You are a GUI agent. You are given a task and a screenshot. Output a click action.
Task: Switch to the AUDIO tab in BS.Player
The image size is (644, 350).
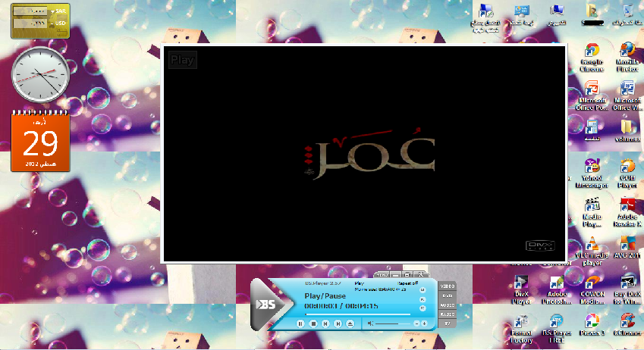pos(448,305)
